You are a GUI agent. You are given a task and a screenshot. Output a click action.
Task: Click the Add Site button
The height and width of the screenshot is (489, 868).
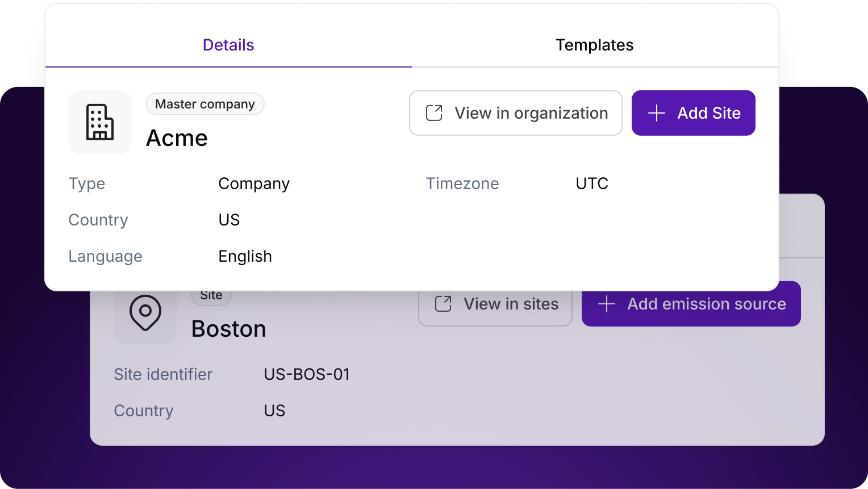coord(694,113)
